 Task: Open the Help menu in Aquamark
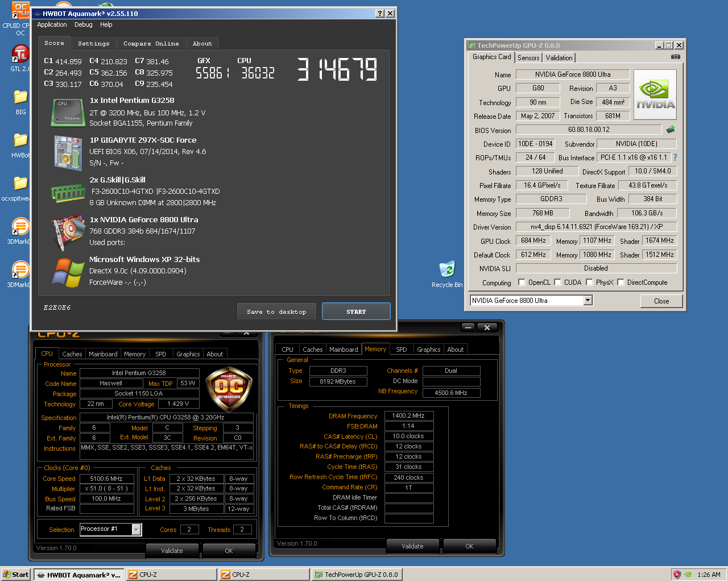click(x=106, y=24)
